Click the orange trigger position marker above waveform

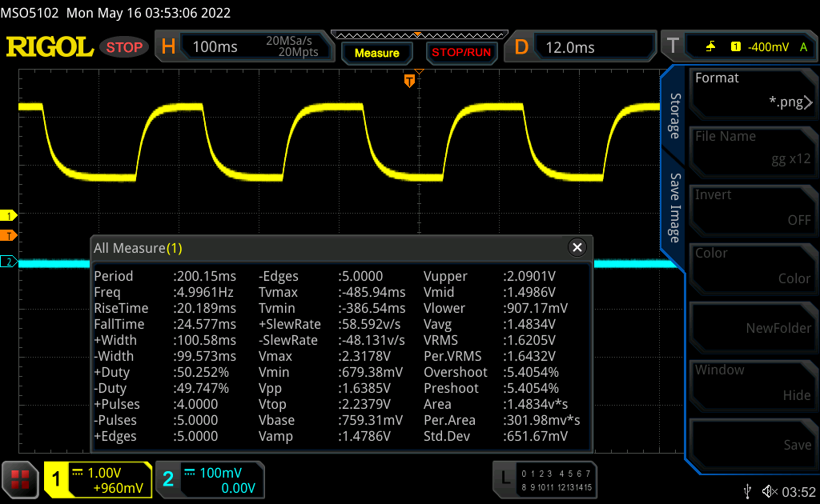click(x=409, y=80)
